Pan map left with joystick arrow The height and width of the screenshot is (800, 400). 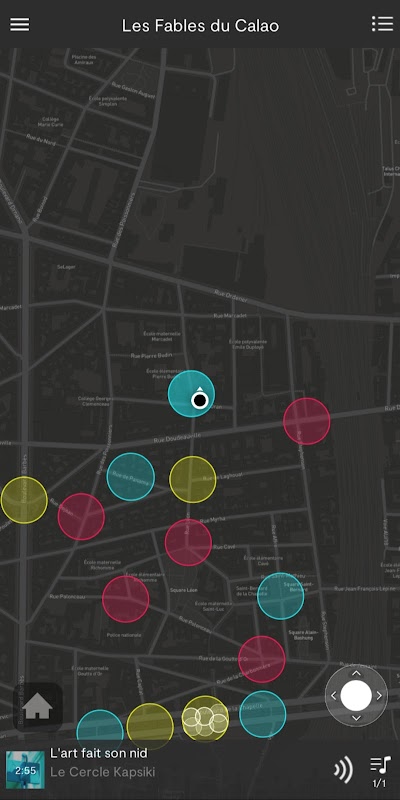(334, 695)
